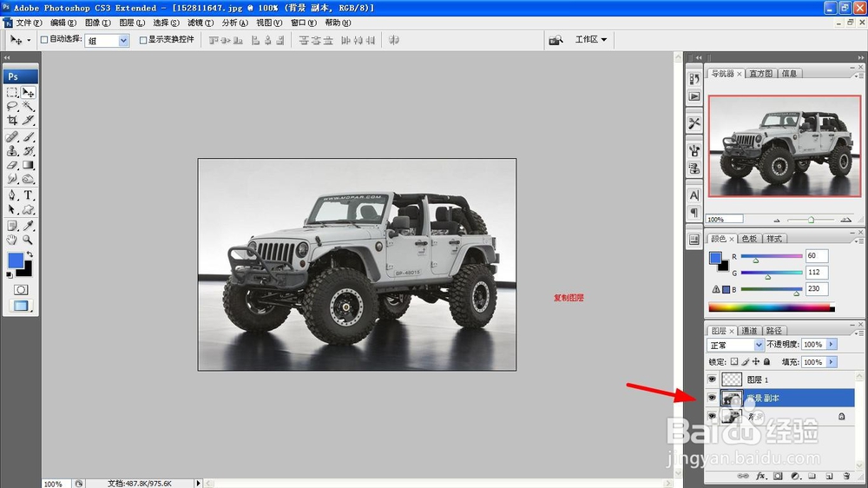Add a layer mask button
The height and width of the screenshot is (488, 868).
coord(778,476)
